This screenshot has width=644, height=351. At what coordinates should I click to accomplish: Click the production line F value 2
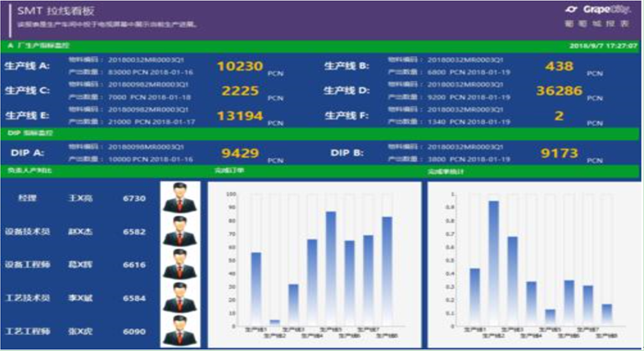559,116
